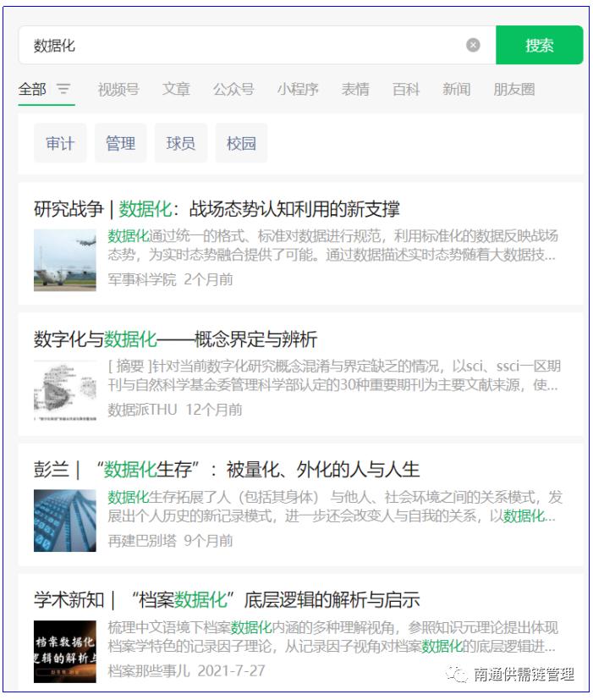
Task: Open article 学术新知 | "档案数据化"底层逻辑的解析与启示
Action: coord(227,600)
